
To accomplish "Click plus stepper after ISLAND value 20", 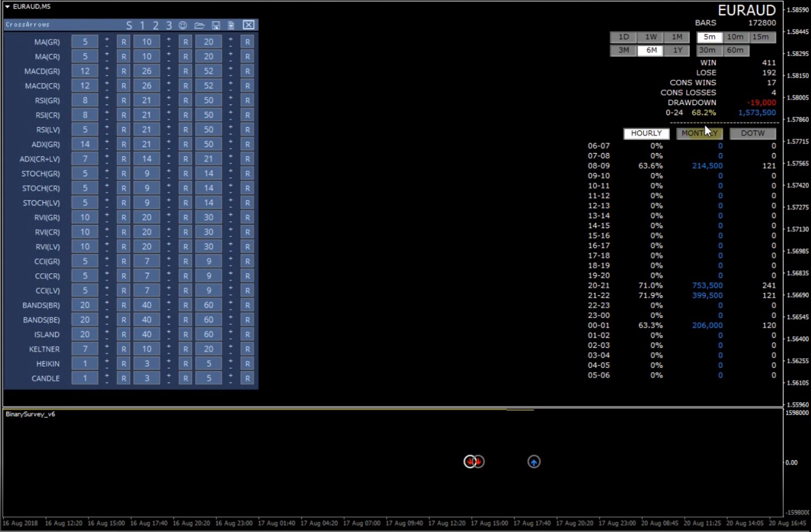I will pyautogui.click(x=107, y=331).
